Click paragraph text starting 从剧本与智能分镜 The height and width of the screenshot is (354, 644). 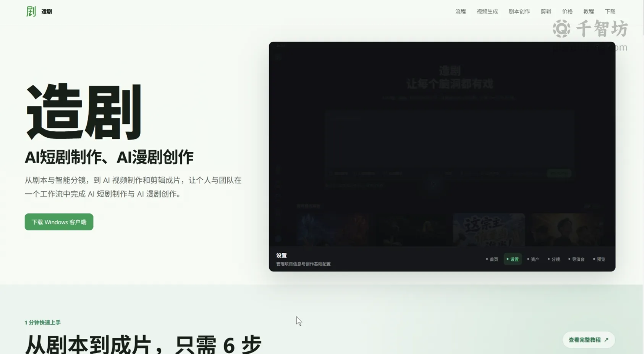[133, 187]
